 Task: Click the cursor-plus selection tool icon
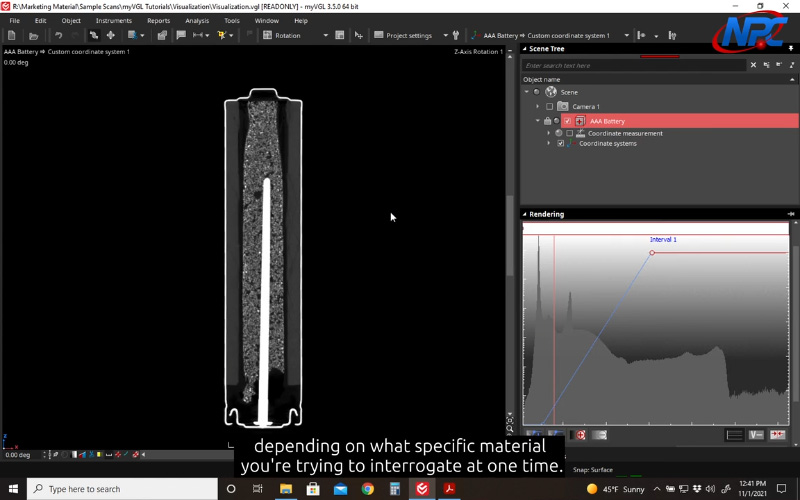(359, 35)
